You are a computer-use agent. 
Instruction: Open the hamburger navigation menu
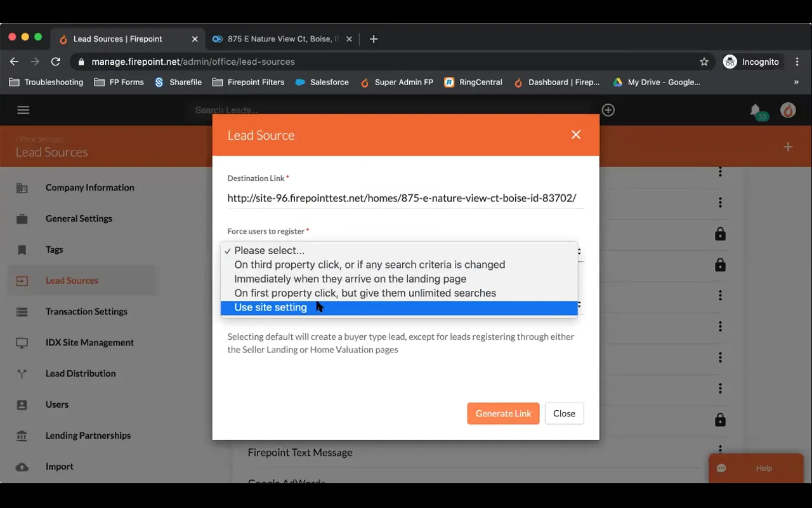pyautogui.click(x=23, y=110)
